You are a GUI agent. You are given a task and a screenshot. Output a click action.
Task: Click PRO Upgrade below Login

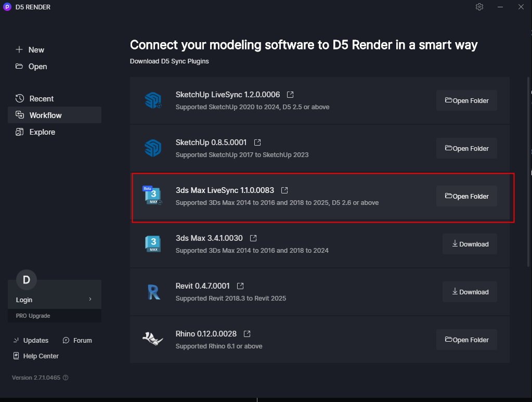(33, 316)
